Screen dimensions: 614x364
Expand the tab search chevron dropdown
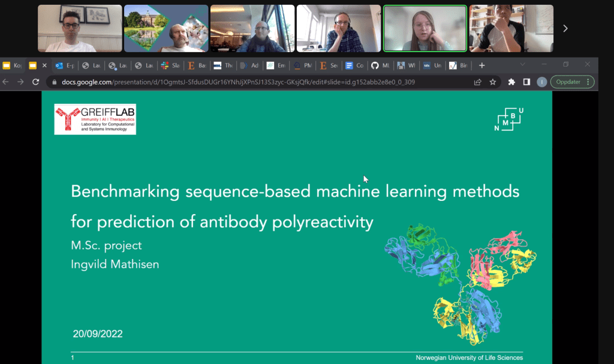tap(522, 65)
